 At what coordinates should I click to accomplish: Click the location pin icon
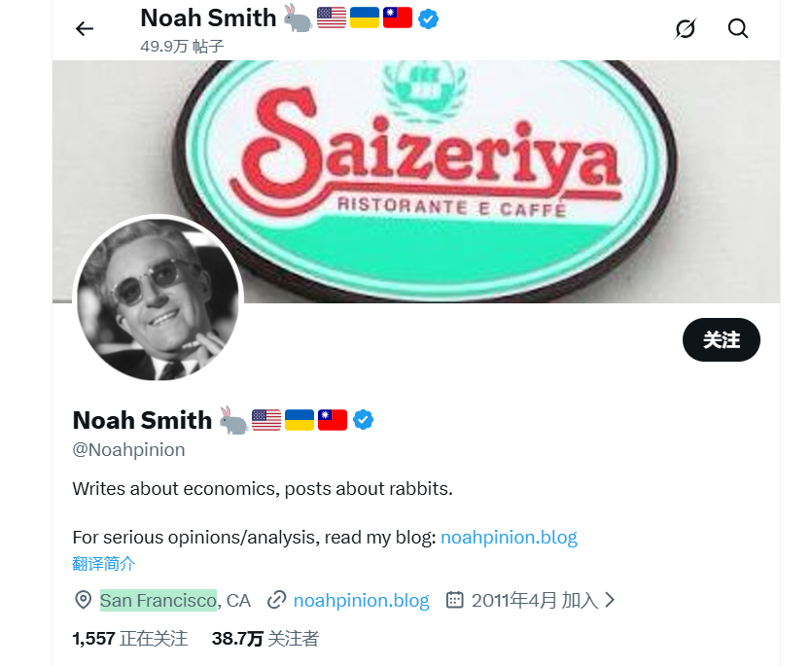click(x=83, y=600)
